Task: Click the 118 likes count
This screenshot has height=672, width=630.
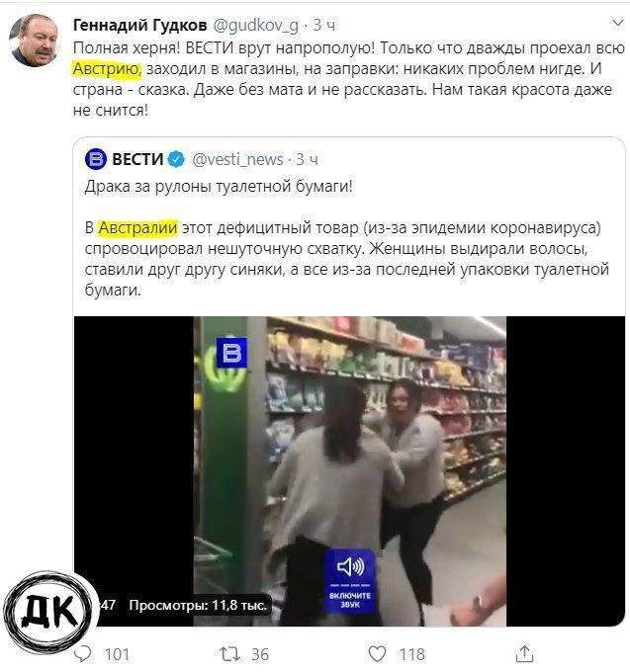Action: click(x=411, y=654)
